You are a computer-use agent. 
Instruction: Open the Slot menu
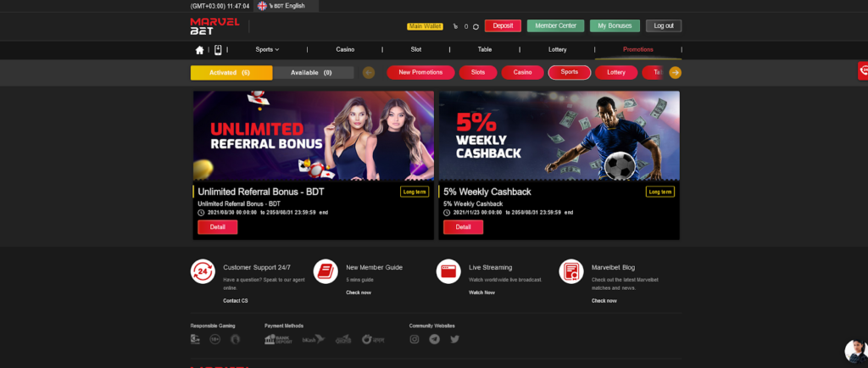(x=415, y=50)
